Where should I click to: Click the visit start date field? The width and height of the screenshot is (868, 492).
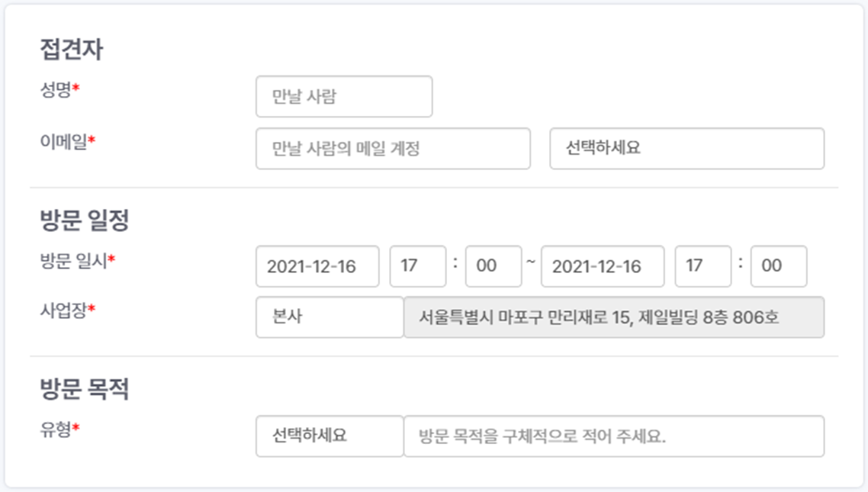pyautogui.click(x=317, y=266)
